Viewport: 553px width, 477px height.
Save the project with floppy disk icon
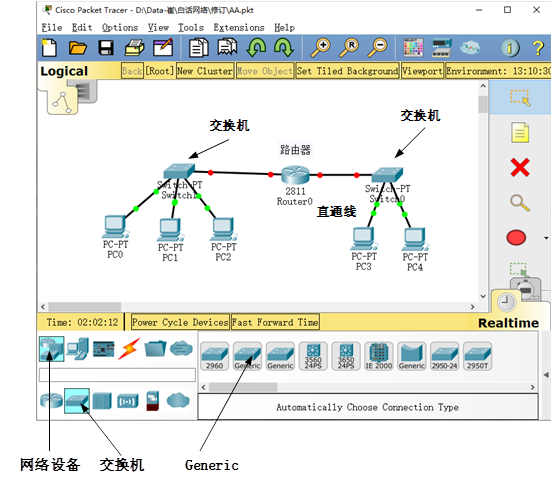[x=106, y=48]
